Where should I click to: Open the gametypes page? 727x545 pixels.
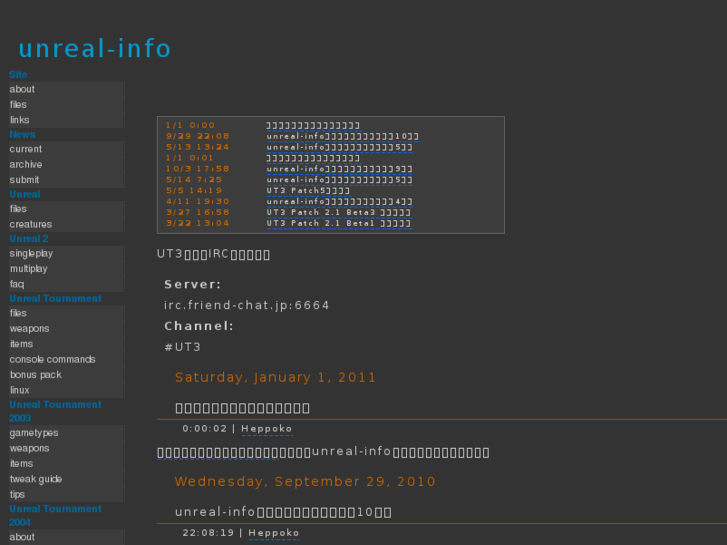(x=66, y=433)
